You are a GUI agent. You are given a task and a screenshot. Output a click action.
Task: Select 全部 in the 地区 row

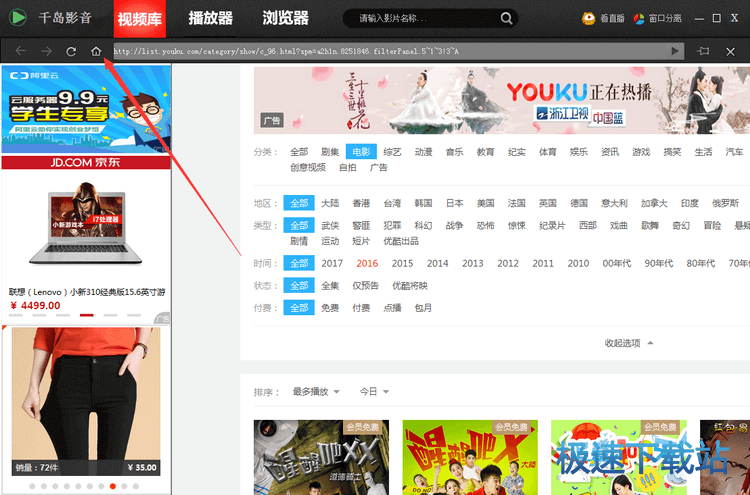pos(299,203)
